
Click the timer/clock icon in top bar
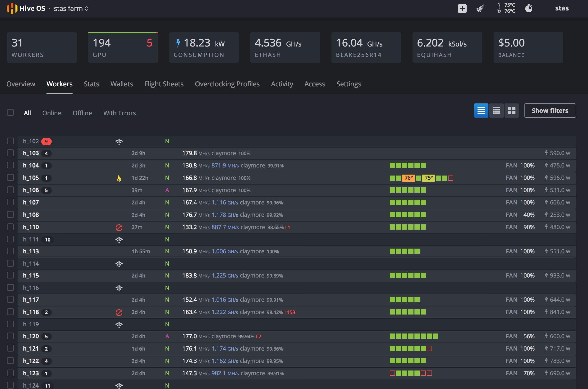[x=532, y=8]
